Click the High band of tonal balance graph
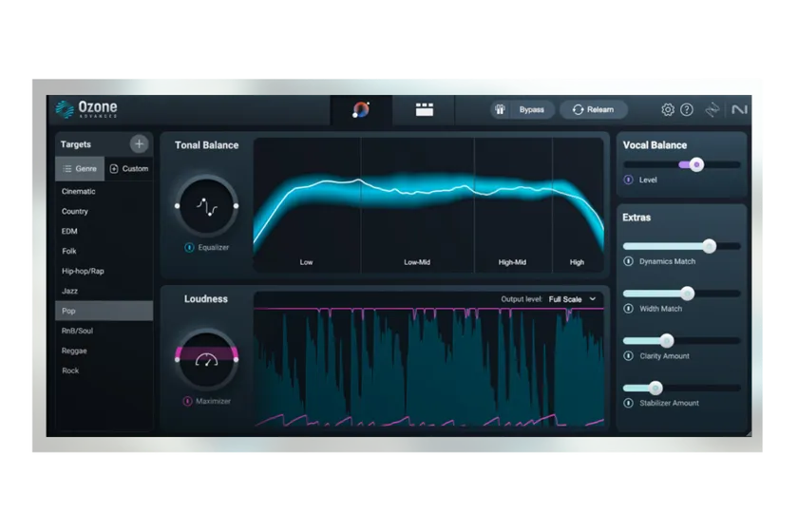 point(579,204)
